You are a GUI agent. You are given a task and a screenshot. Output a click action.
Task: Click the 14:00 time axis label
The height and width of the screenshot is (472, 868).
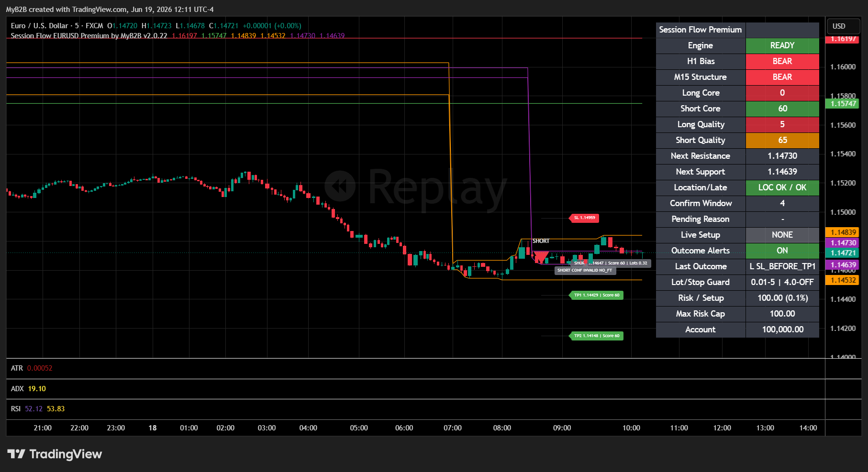[x=808, y=428]
